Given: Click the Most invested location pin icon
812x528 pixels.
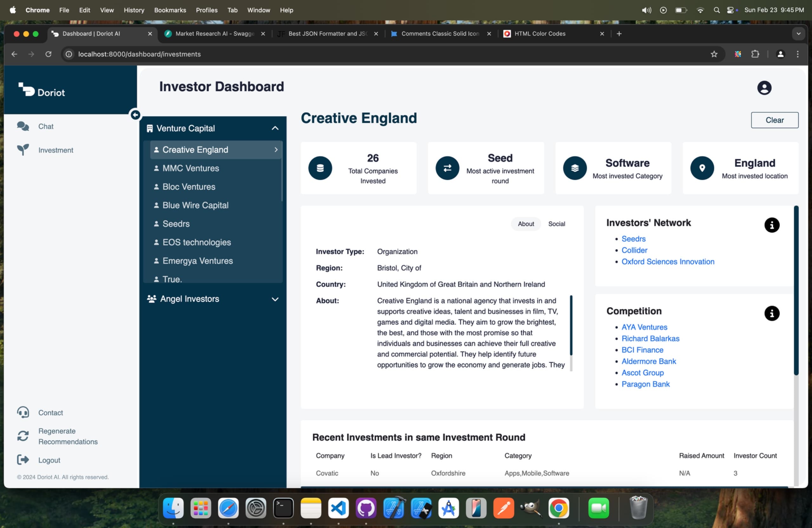Looking at the screenshot, I should tap(702, 168).
